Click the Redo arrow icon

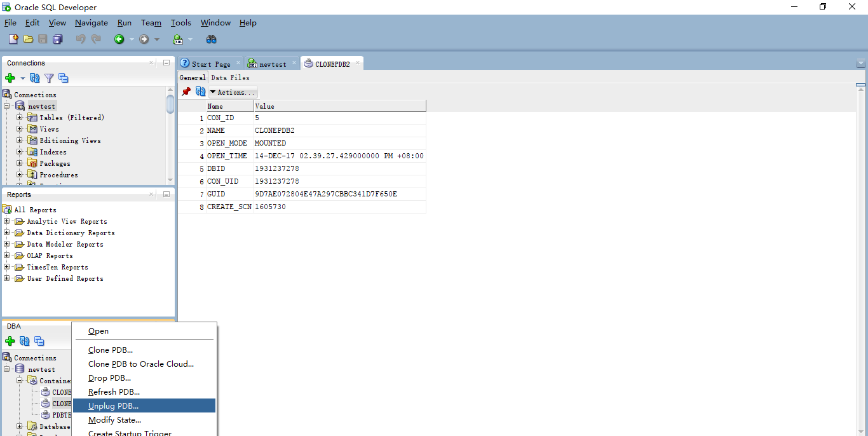coord(96,39)
